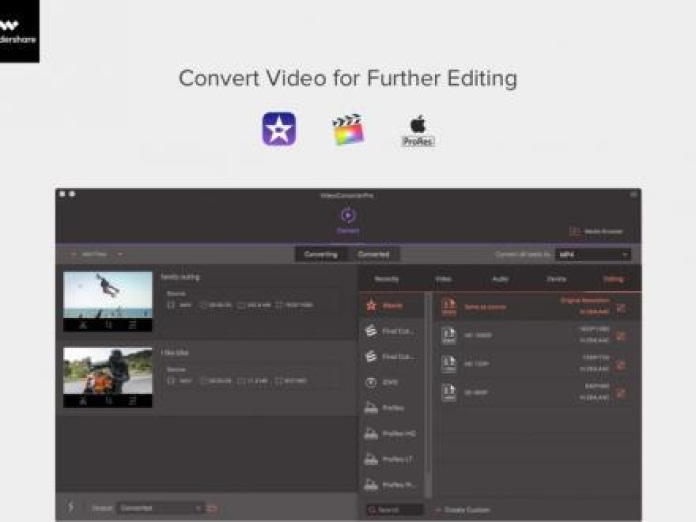696x522 pixels.
Task: Click the purple Convert icon in the header
Action: coord(348,215)
